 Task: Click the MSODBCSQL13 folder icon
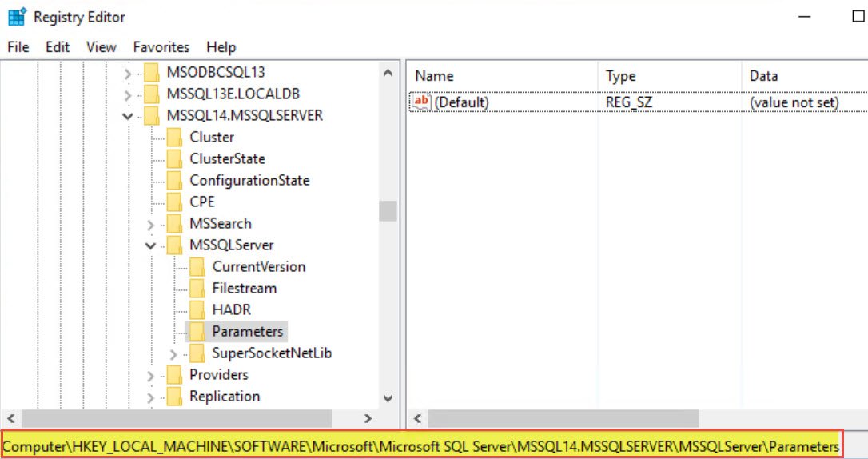[151, 72]
